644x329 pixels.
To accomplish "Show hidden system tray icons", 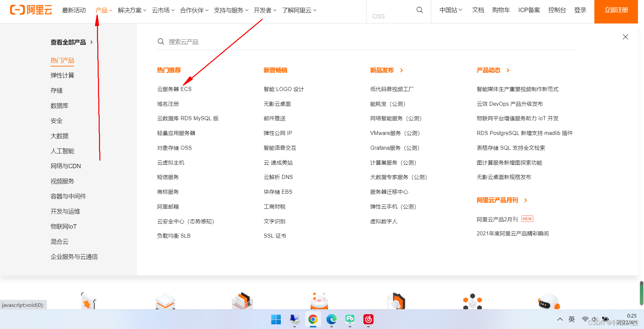I will click(x=560, y=319).
